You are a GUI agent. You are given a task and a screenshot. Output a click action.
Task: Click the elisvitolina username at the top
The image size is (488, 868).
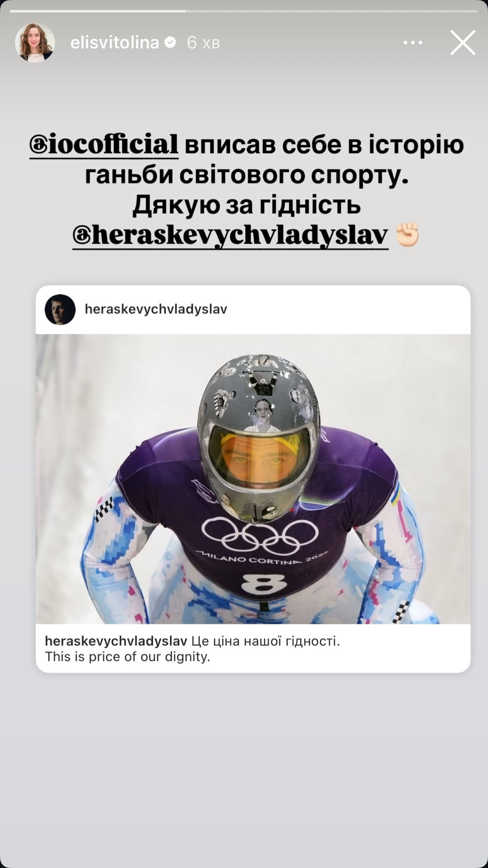coord(115,42)
